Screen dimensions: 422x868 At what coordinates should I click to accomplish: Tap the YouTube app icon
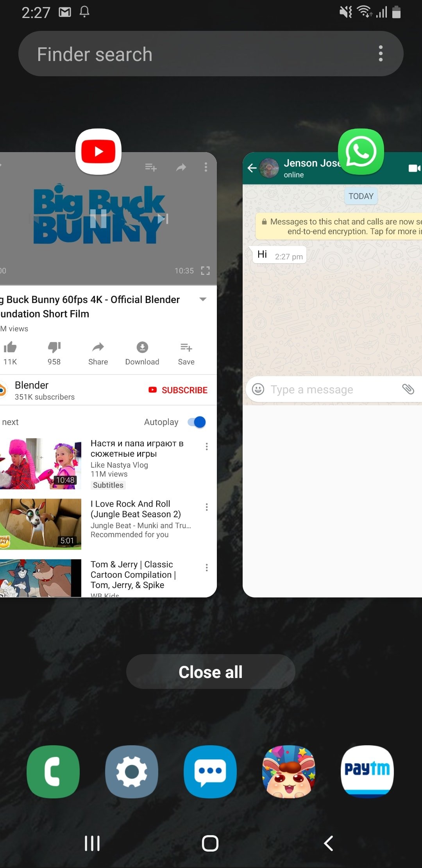98,151
